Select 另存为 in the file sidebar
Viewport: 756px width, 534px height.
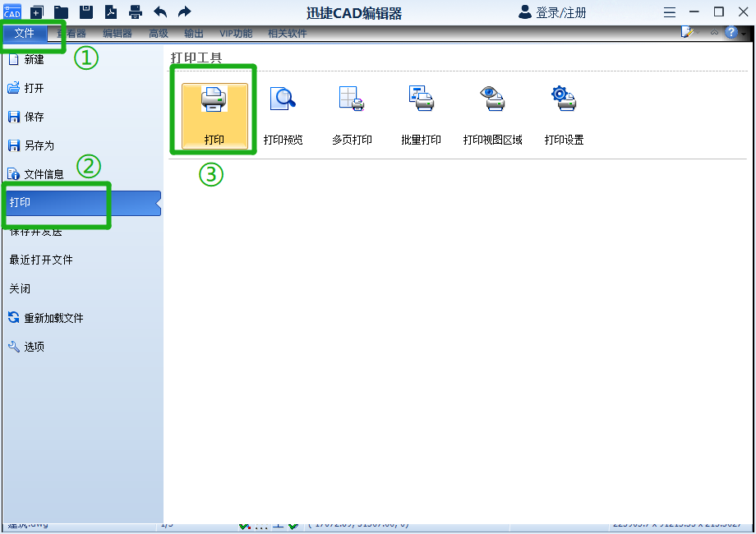(39, 145)
